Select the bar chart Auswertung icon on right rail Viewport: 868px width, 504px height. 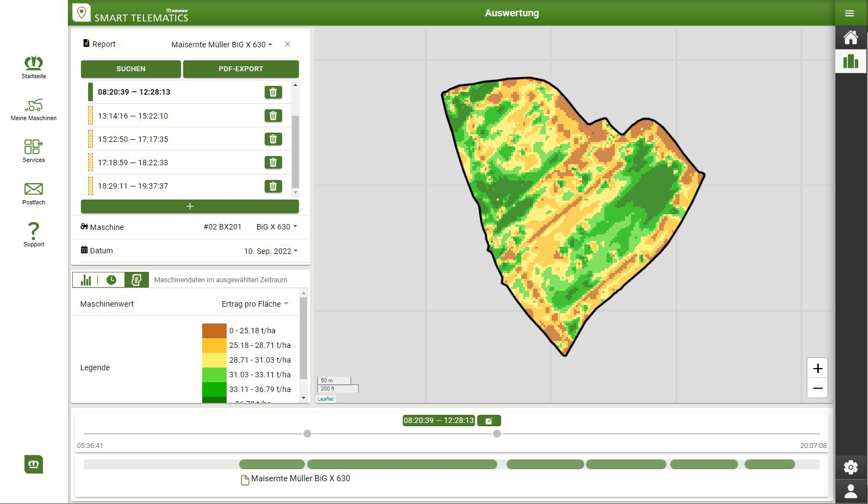pos(851,61)
